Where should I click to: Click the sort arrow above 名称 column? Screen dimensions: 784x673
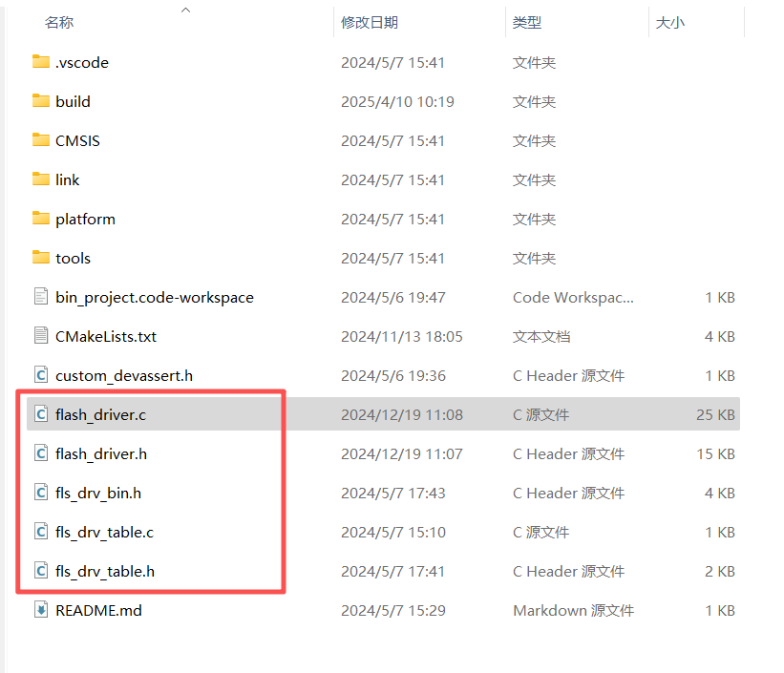click(185, 10)
